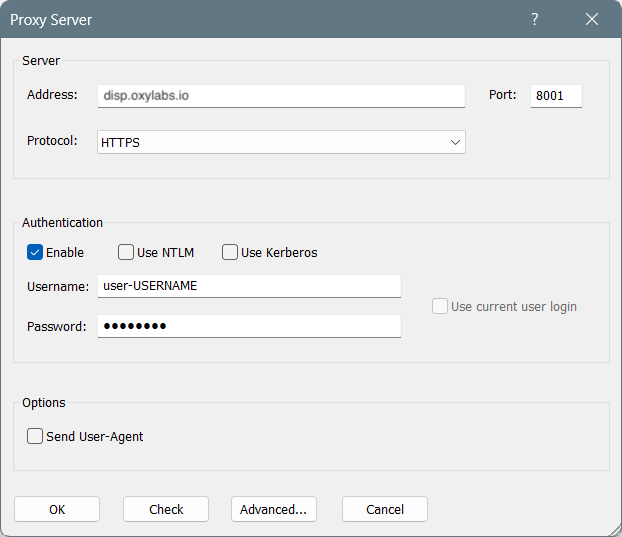Close the Proxy Server dialog
Viewport: 622px width, 537px height.
tap(592, 19)
